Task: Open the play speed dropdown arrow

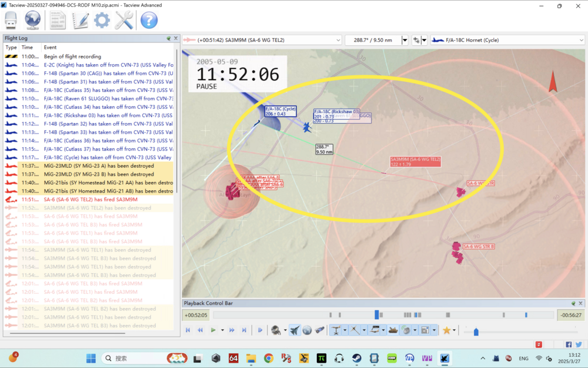Action: tap(222, 330)
